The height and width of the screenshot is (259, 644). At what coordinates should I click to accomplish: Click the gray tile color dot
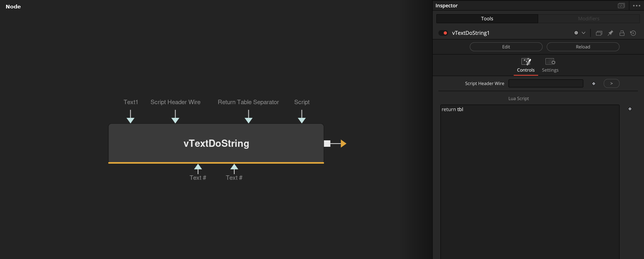576,33
